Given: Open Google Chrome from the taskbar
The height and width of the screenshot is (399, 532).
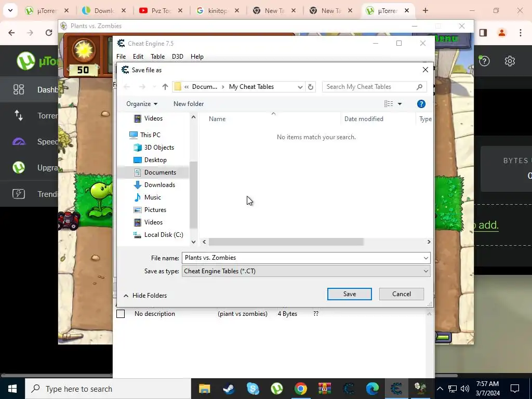Looking at the screenshot, I should pos(301,389).
